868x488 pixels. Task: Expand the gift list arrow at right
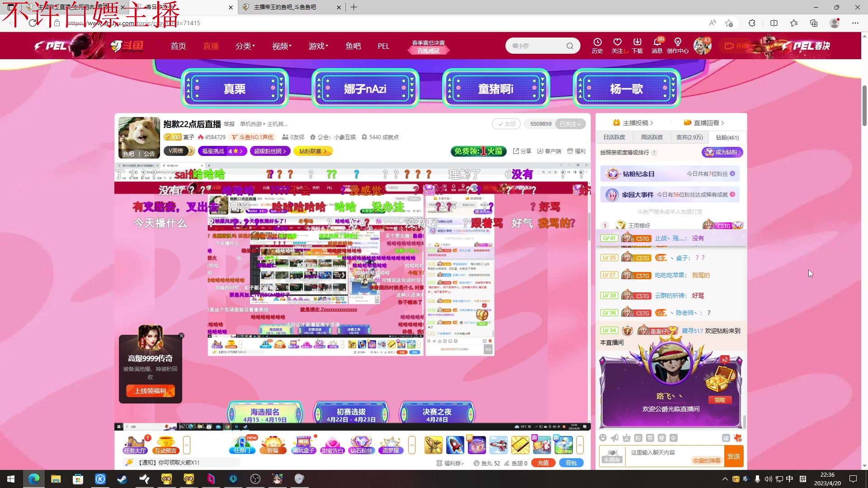(580, 445)
